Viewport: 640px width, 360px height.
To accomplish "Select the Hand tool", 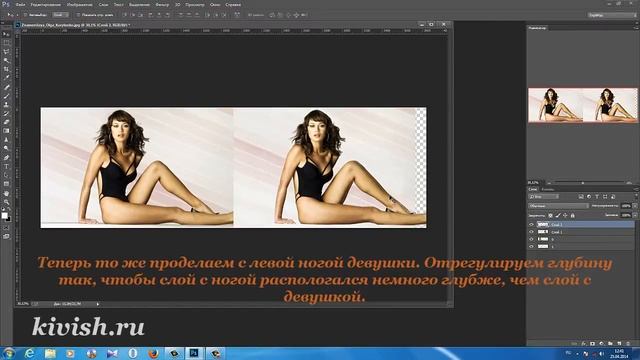I will click(6, 193).
